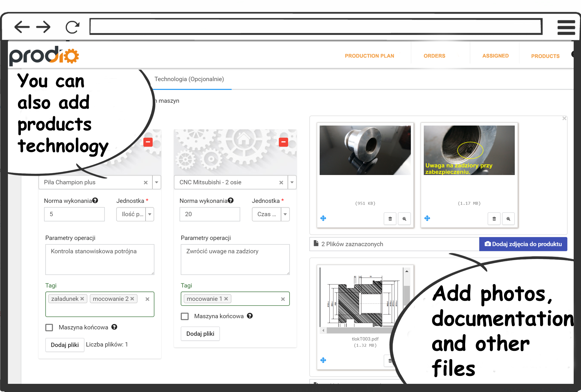Open the metal bushing photo thumbnail
The image size is (581, 392).
pos(365,150)
